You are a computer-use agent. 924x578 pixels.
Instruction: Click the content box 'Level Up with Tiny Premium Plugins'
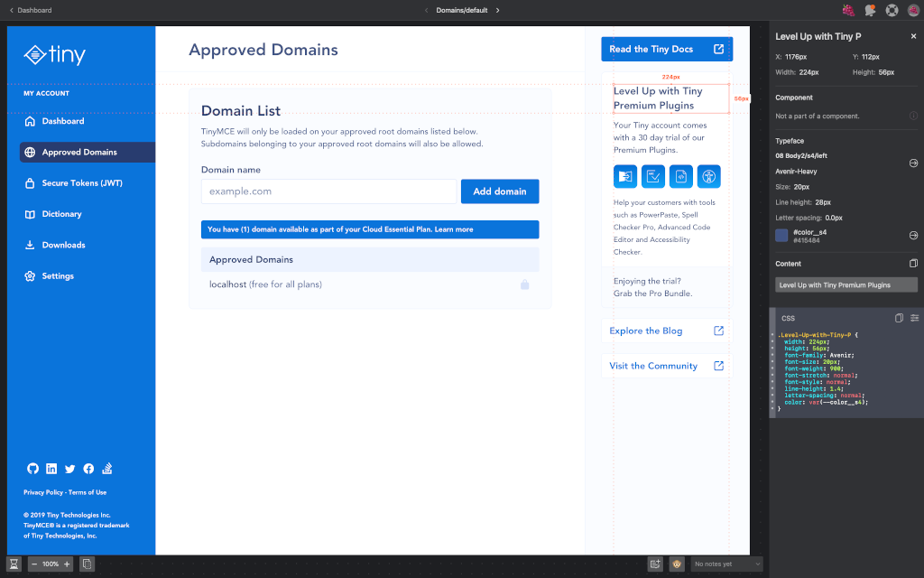(x=846, y=284)
